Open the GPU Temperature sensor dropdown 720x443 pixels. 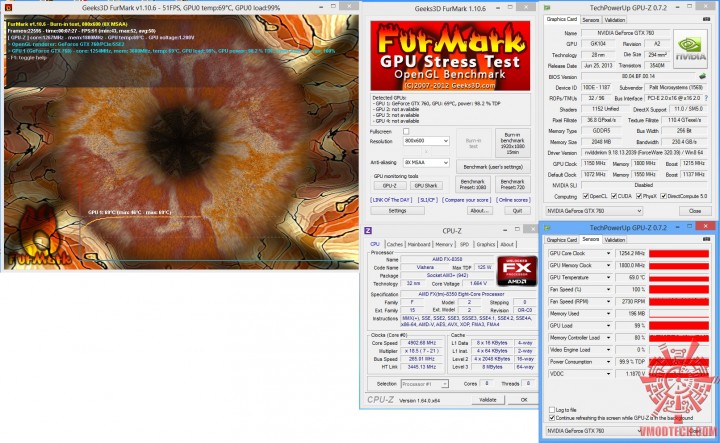coord(608,277)
